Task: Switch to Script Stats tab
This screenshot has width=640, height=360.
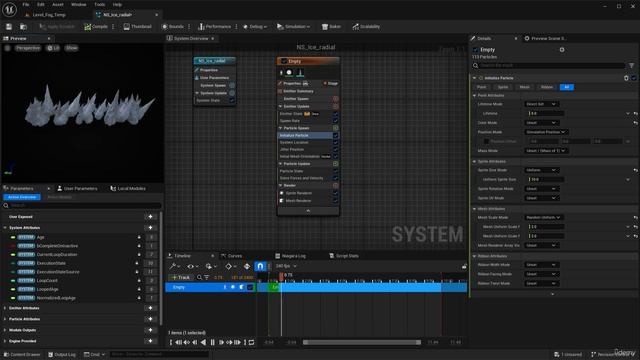Action: [x=344, y=256]
